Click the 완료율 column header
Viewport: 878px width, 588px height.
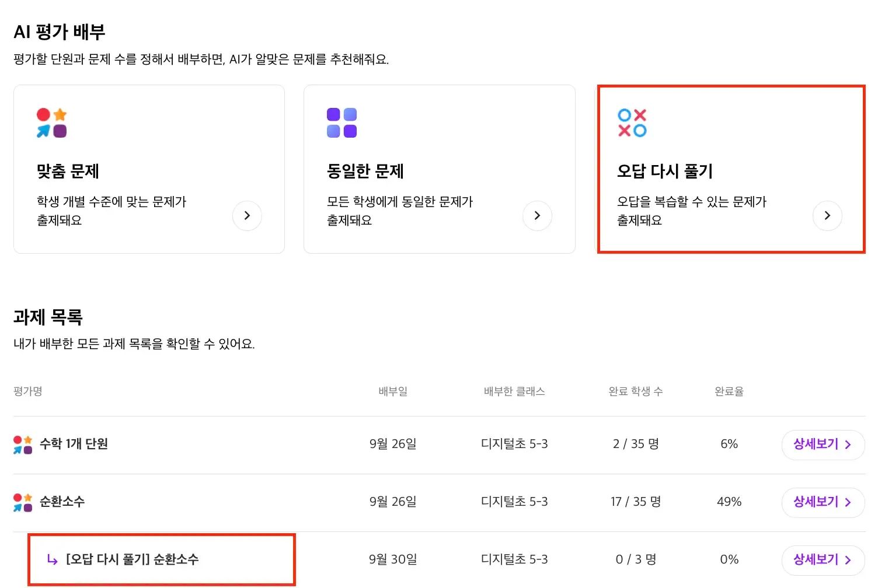click(729, 391)
